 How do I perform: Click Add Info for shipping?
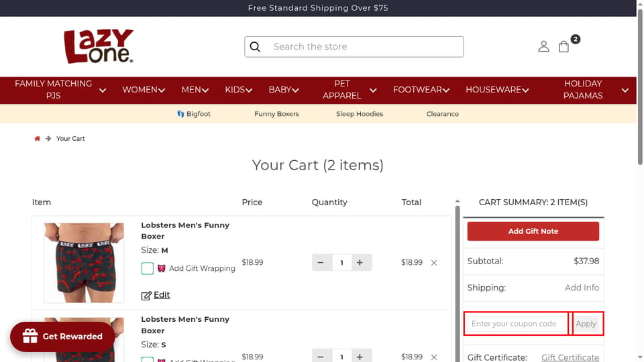[x=582, y=288]
